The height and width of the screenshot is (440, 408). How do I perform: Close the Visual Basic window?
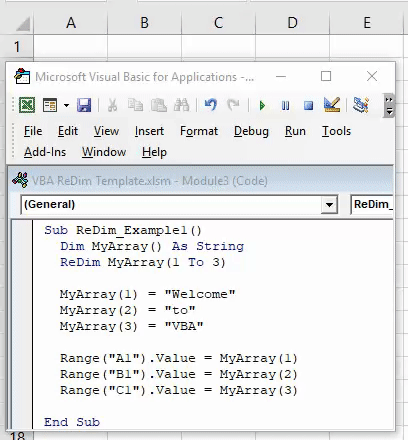click(x=372, y=76)
